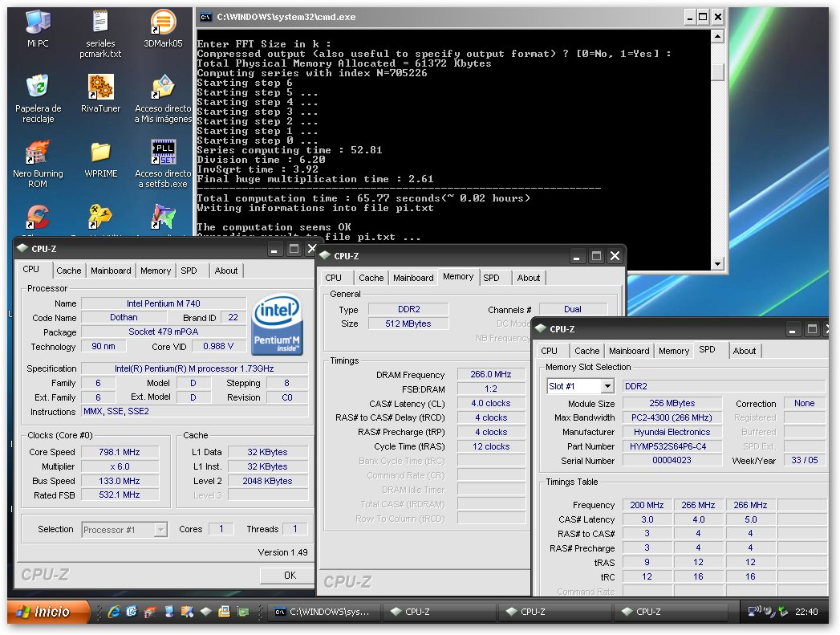Switch to cmd.exe via its taskbar button
This screenshot has width=840, height=635.
pyautogui.click(x=323, y=612)
